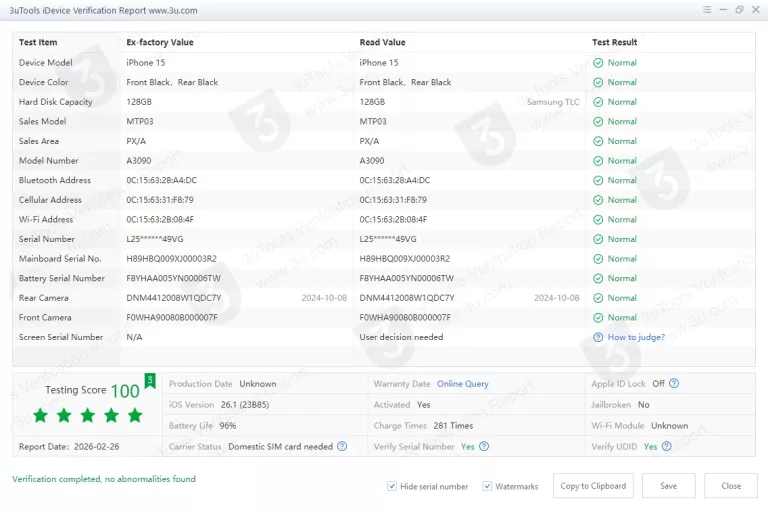
Task: Click the help icon beside Carrier Status
Action: 342,446
